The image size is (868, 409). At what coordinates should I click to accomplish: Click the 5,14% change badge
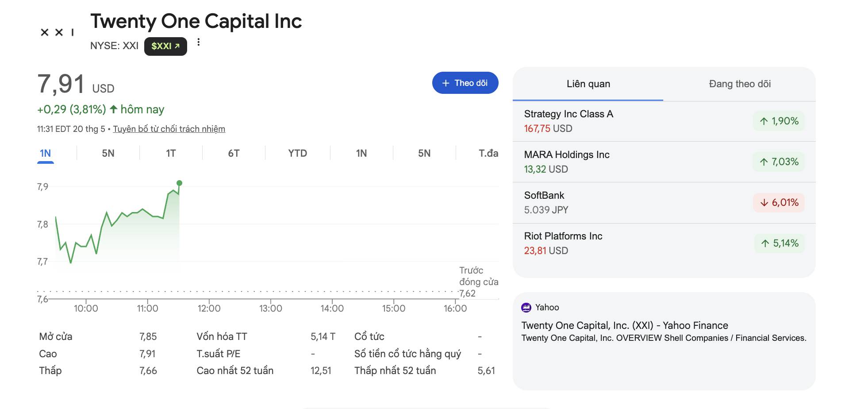779,243
